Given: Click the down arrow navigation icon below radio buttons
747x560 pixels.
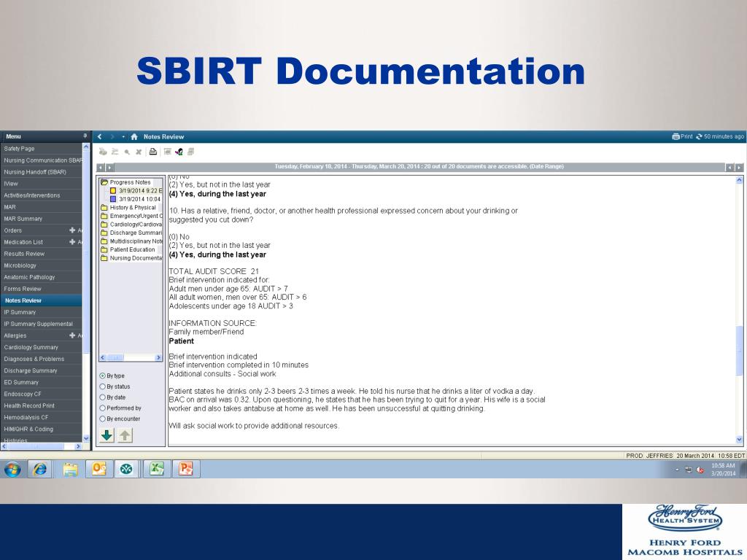Looking at the screenshot, I should tap(107, 435).
